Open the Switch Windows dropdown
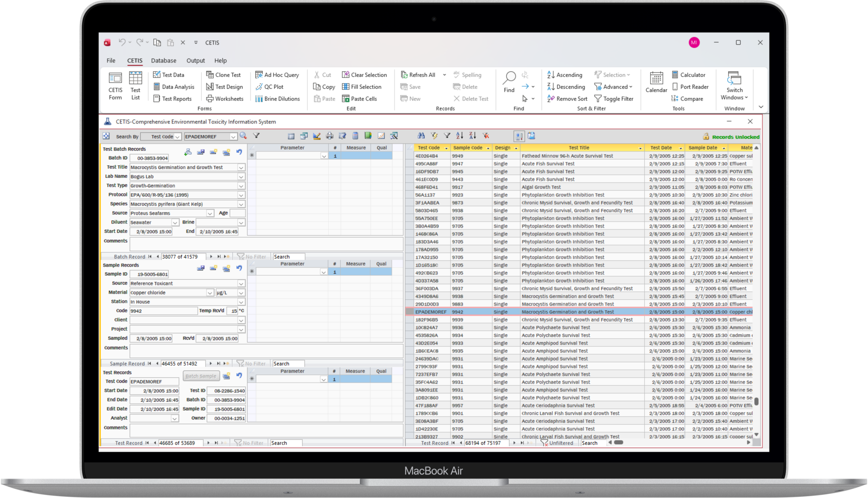The width and height of the screenshot is (868, 498). (734, 86)
